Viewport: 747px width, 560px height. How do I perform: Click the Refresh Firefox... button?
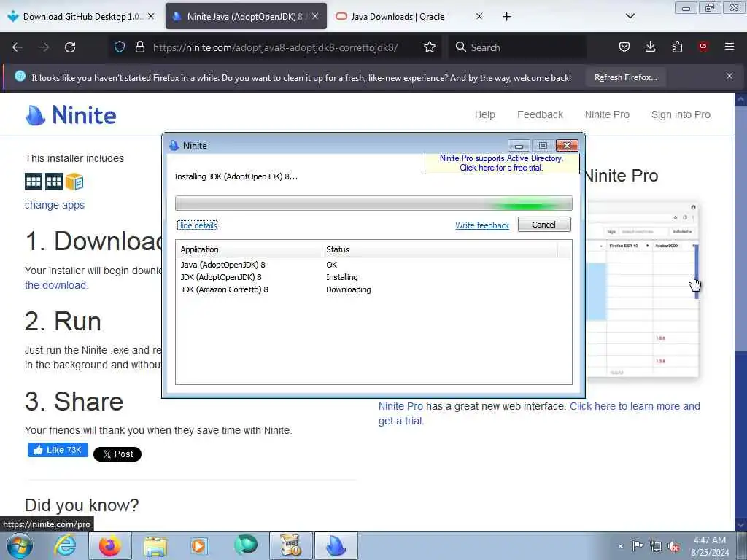click(625, 77)
